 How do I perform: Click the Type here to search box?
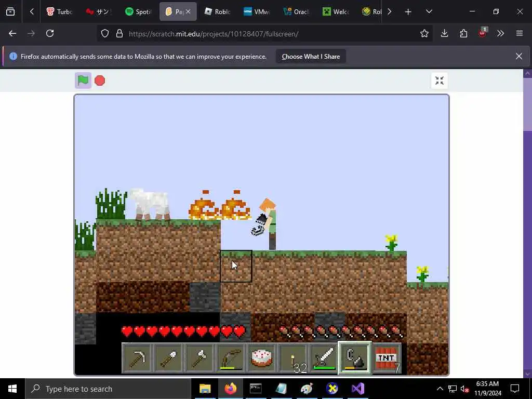(x=108, y=389)
